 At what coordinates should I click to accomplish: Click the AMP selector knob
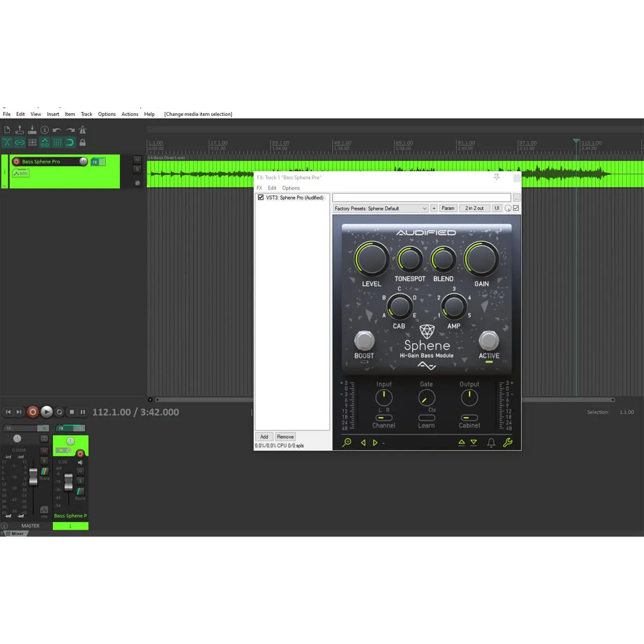point(454,307)
